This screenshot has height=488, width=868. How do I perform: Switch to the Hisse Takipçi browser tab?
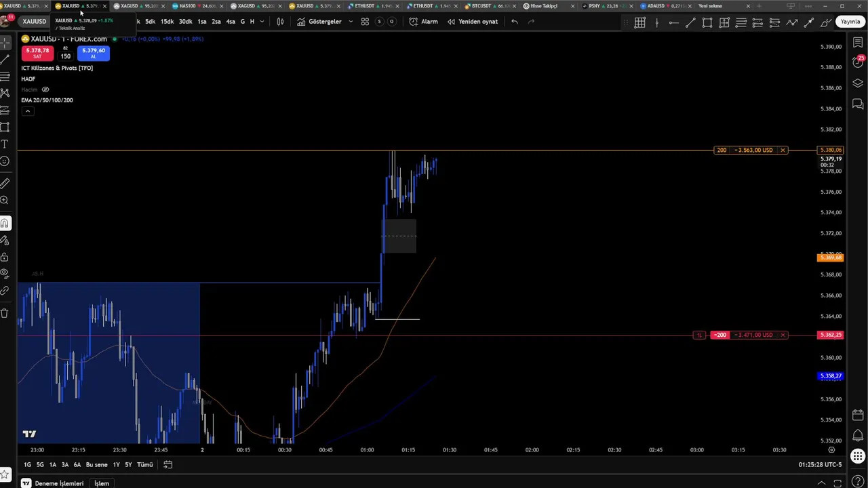coord(548,6)
